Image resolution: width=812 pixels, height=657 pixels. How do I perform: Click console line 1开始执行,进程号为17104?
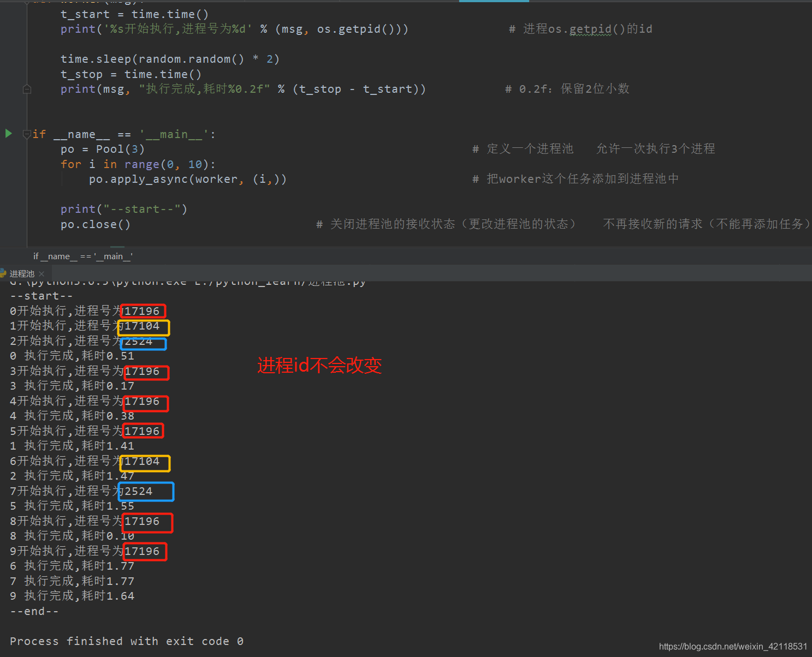[85, 326]
